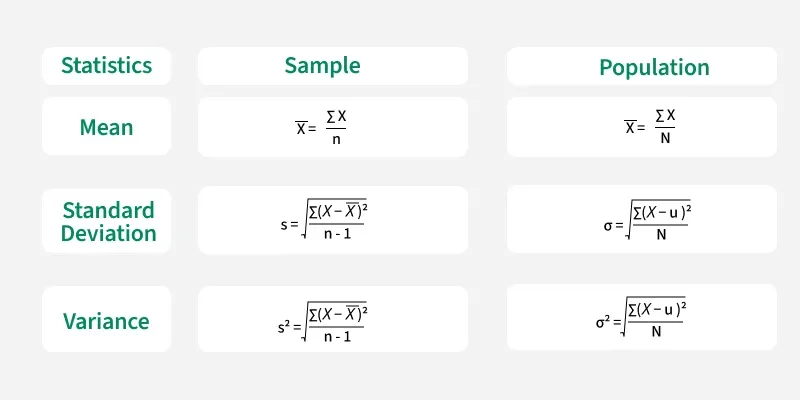Click the "Mean" row label
800x400 pixels.
[106, 127]
